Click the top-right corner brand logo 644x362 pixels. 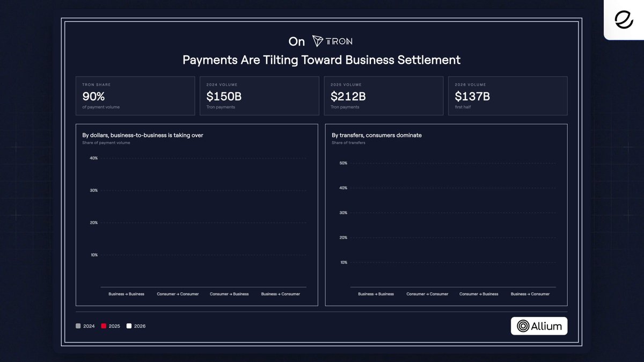624,20
